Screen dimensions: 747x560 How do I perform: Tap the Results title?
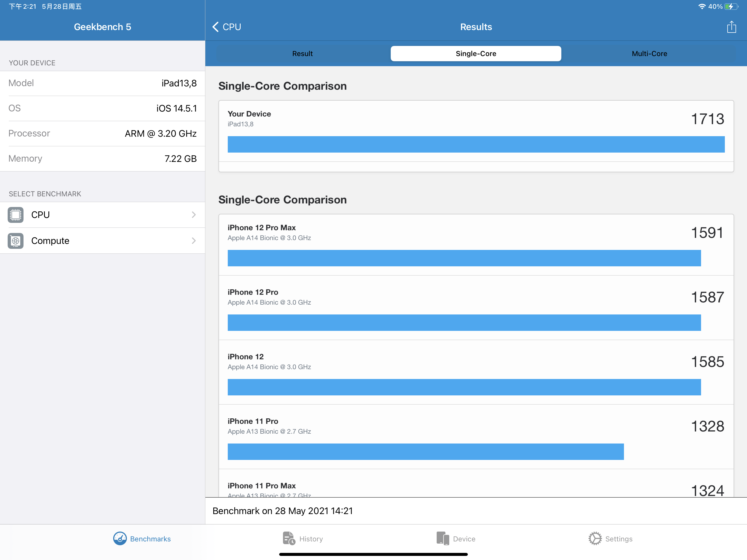[x=476, y=27]
